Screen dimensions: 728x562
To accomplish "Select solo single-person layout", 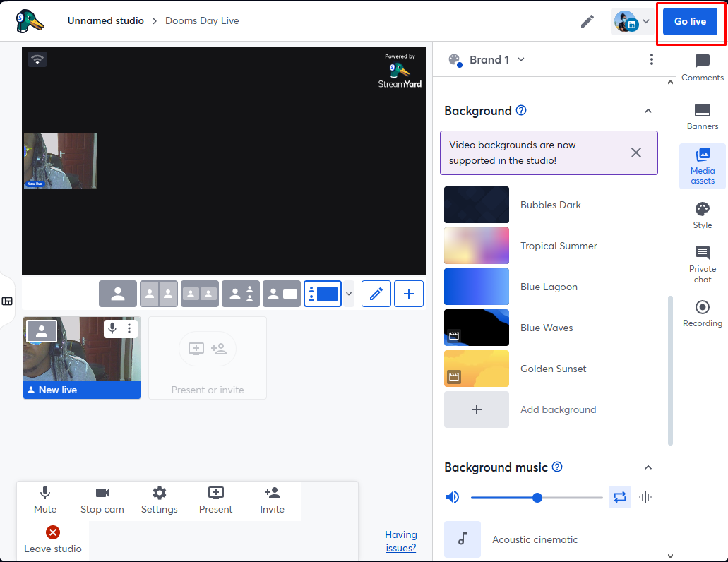I will coord(118,294).
